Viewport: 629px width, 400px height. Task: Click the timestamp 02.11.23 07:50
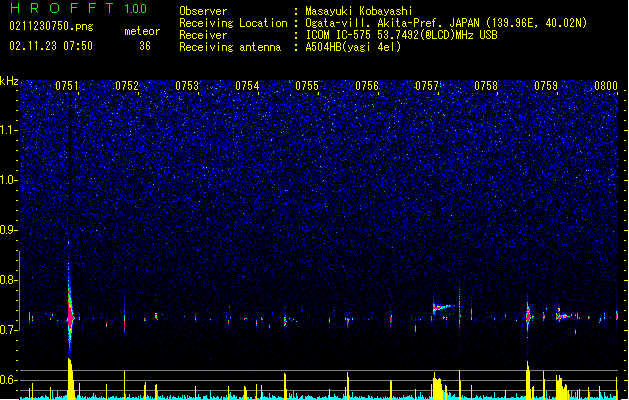51,46
